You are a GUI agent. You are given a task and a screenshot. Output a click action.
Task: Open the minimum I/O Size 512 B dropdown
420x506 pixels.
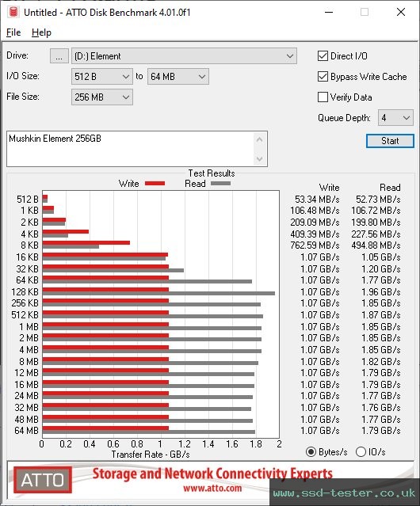[x=102, y=77]
